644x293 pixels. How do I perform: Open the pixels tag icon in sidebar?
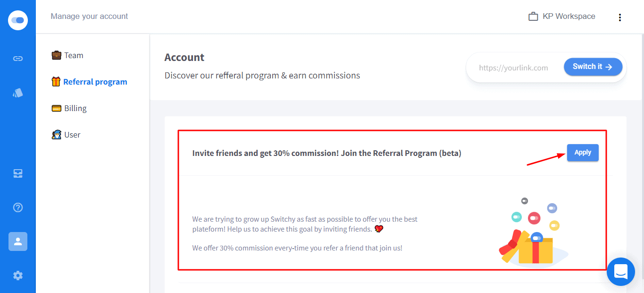pos(18,93)
